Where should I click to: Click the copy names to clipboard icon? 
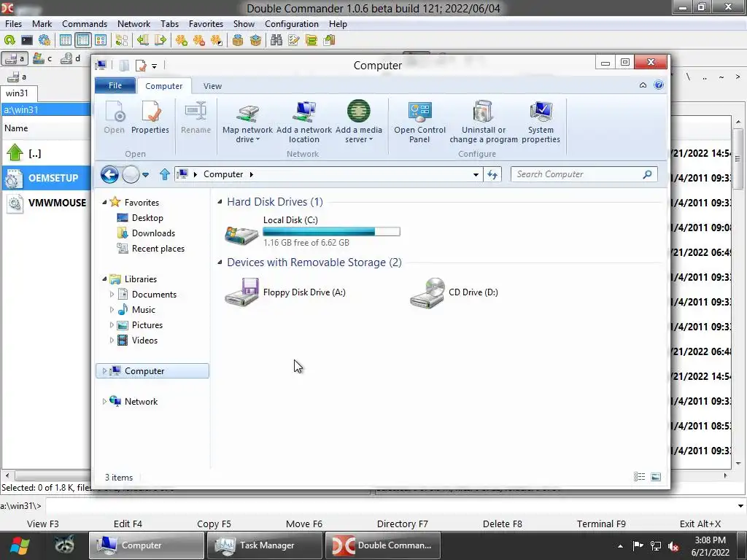[329, 40]
